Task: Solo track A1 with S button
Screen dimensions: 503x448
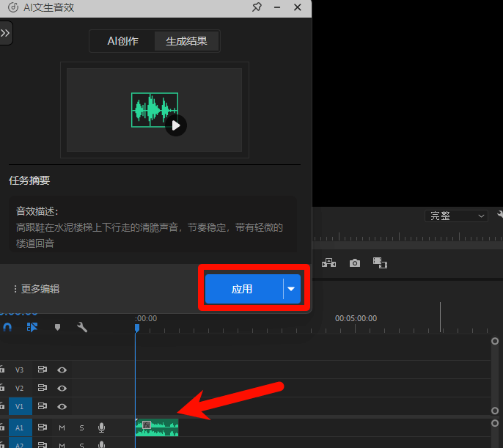Action: click(81, 427)
